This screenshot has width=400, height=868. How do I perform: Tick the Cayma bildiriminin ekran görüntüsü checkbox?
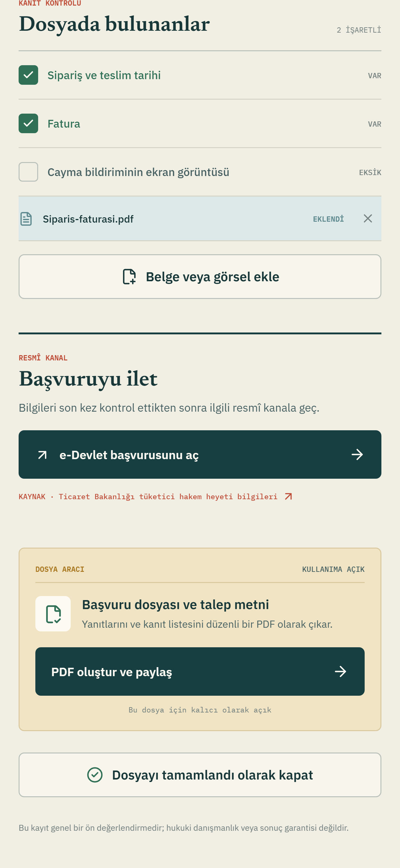click(x=28, y=172)
